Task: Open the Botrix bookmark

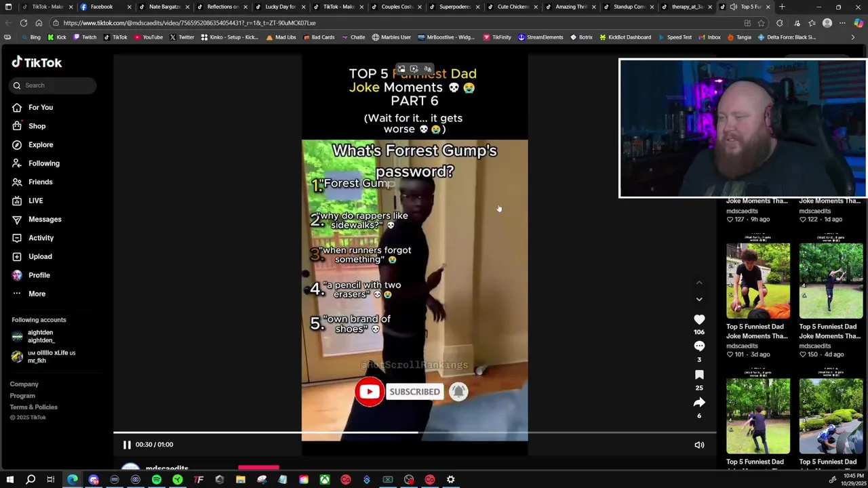Action: pos(581,37)
